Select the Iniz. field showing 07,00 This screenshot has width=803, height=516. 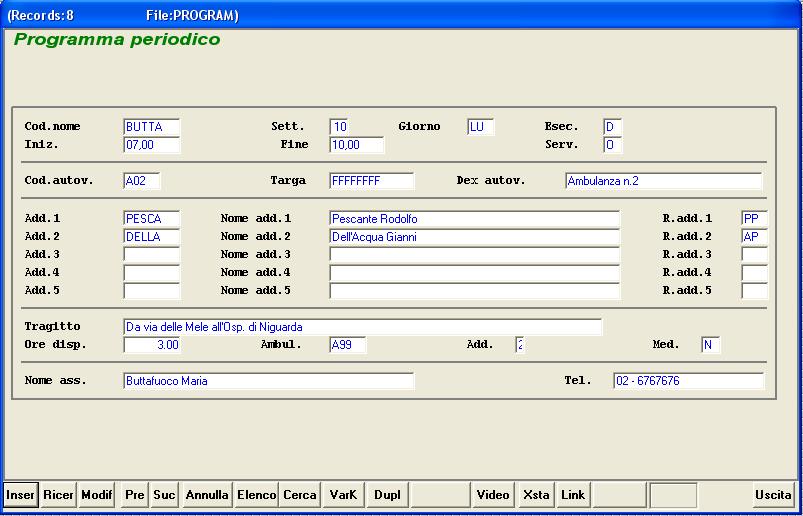coord(152,145)
